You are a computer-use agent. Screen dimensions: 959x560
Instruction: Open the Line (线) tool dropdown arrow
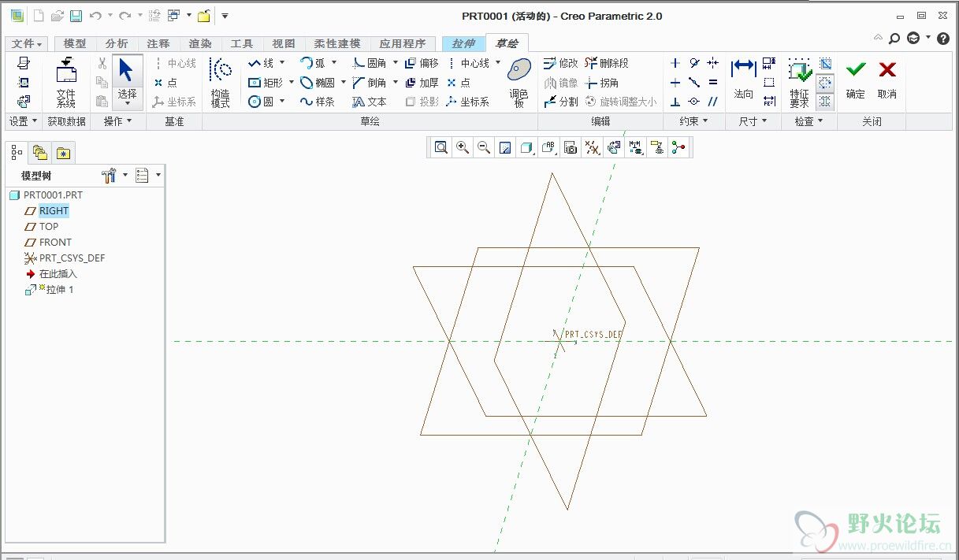click(x=282, y=63)
